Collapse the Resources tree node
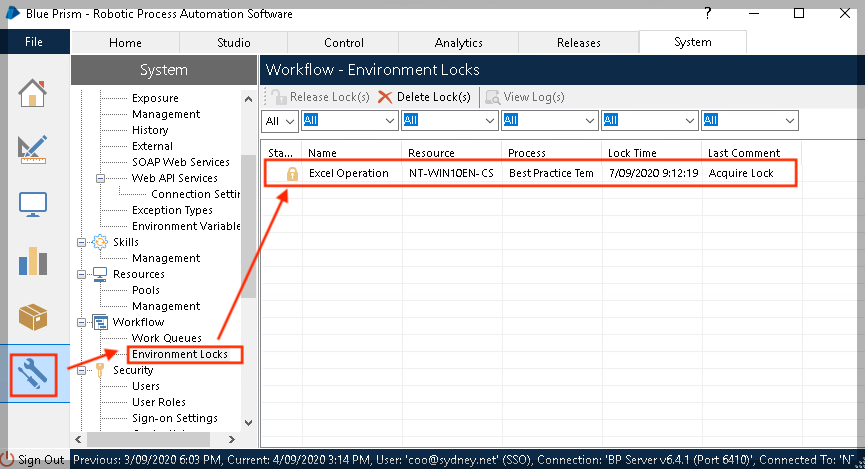The image size is (865, 469). [82, 274]
